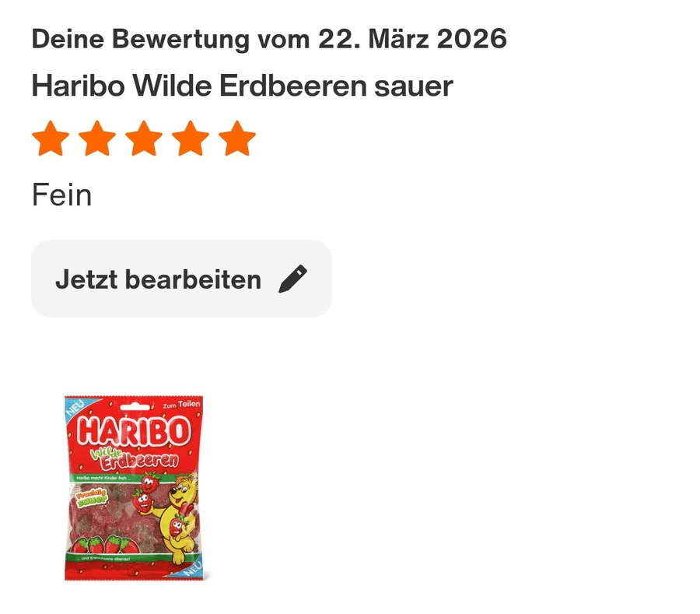The height and width of the screenshot is (614, 700).
Task: Click the third orange rating star
Action: tap(144, 138)
